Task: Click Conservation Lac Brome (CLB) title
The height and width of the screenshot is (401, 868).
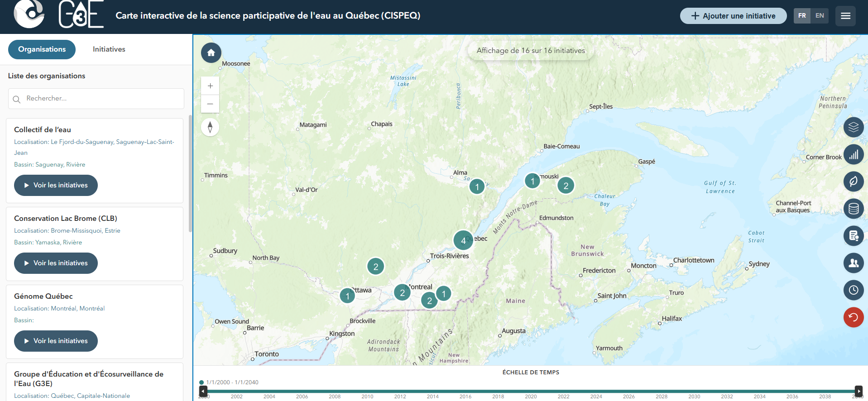Action: 66,219
